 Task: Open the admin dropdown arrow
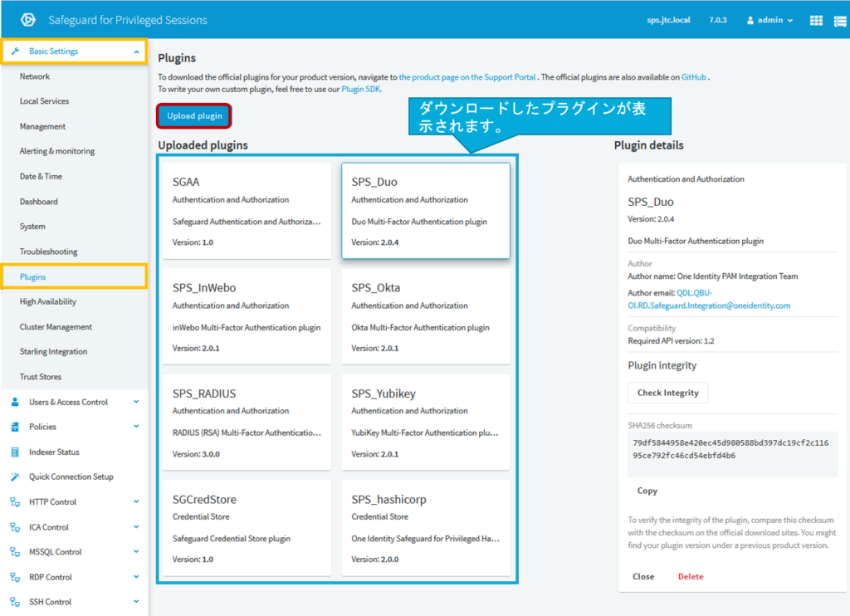(x=790, y=21)
